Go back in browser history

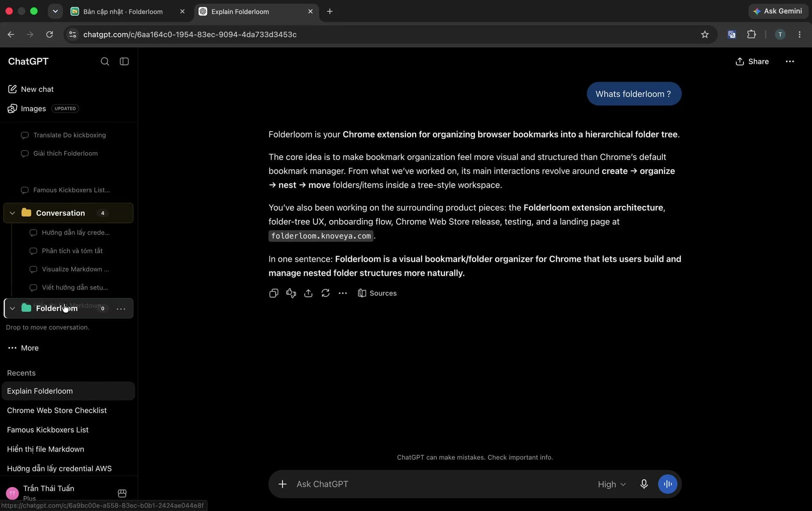point(11,35)
